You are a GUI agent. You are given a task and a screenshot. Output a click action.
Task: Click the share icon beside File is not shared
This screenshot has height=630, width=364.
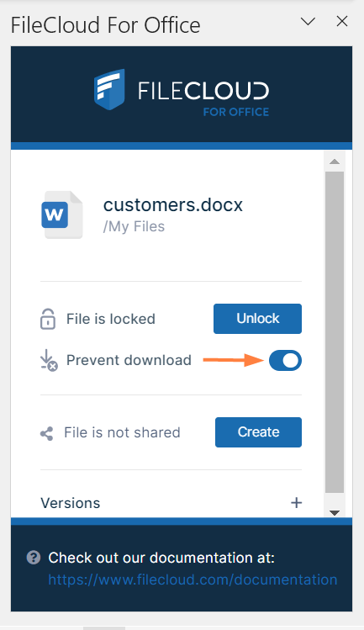(x=46, y=433)
